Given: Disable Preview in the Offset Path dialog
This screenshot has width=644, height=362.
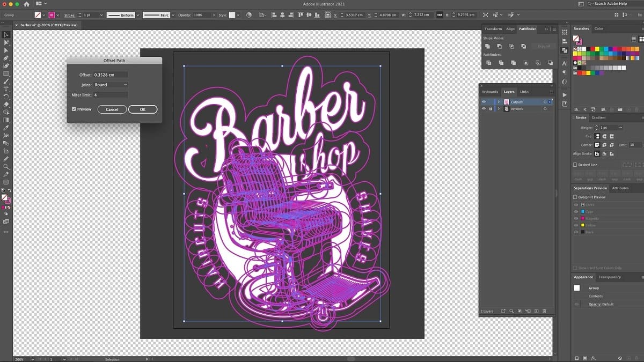Looking at the screenshot, I should (x=74, y=109).
